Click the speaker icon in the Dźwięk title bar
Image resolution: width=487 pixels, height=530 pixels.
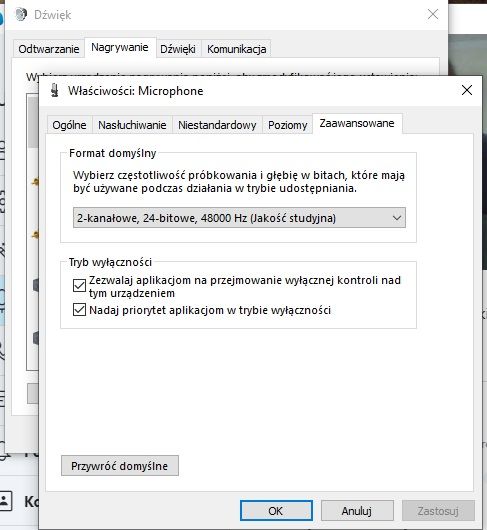21,15
